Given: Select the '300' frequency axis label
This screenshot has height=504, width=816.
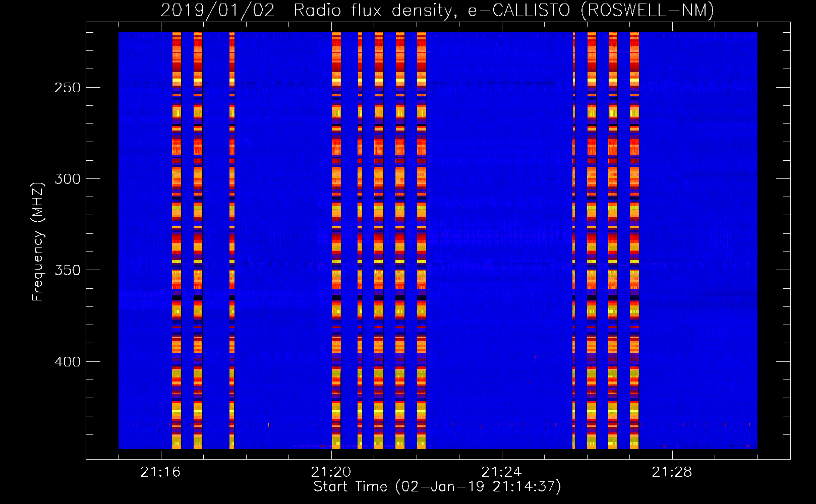Looking at the screenshot, I should [68, 179].
